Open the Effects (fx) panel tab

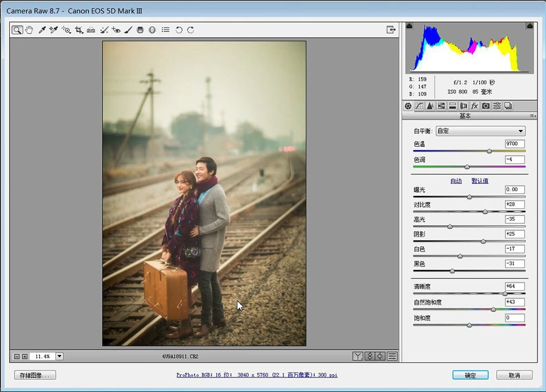[474, 106]
